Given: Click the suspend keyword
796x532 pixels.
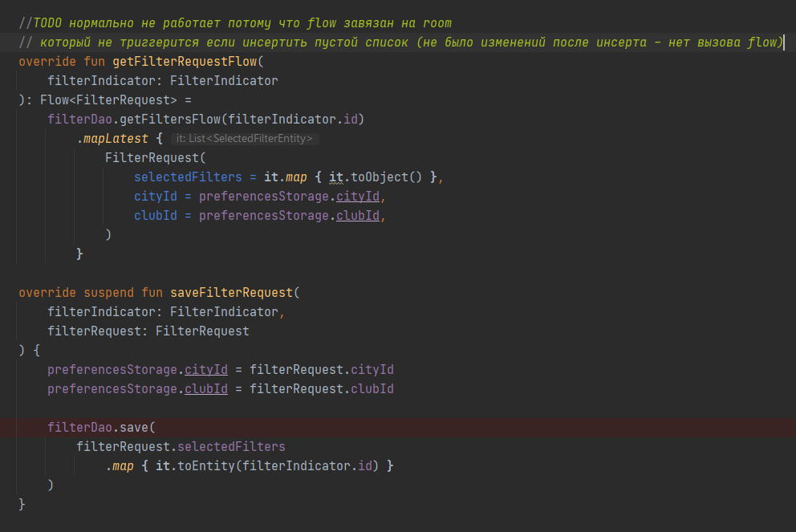Looking at the screenshot, I should click(108, 294).
